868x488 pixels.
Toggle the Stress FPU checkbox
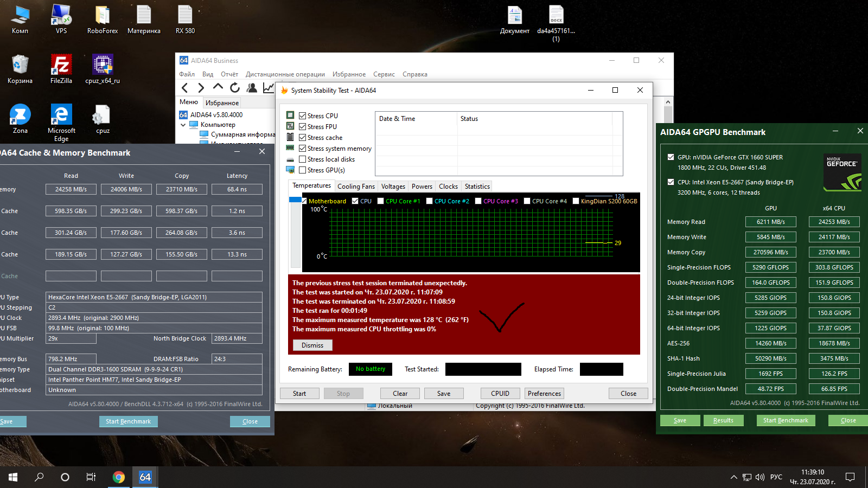(x=303, y=127)
